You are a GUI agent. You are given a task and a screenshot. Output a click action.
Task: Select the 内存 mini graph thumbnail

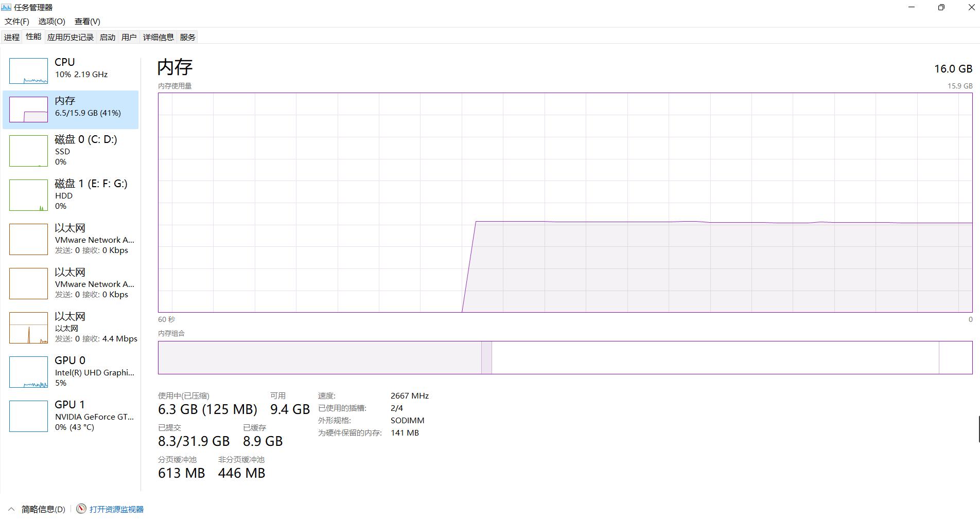(28, 110)
